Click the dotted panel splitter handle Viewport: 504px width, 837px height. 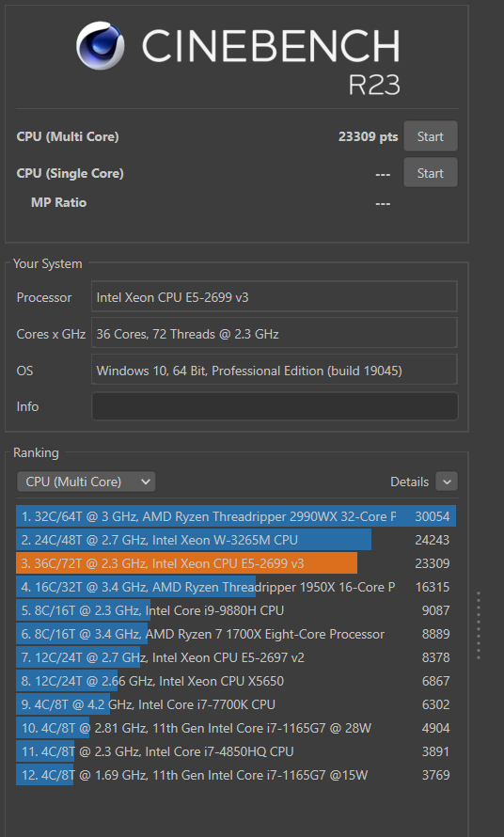coord(479,625)
